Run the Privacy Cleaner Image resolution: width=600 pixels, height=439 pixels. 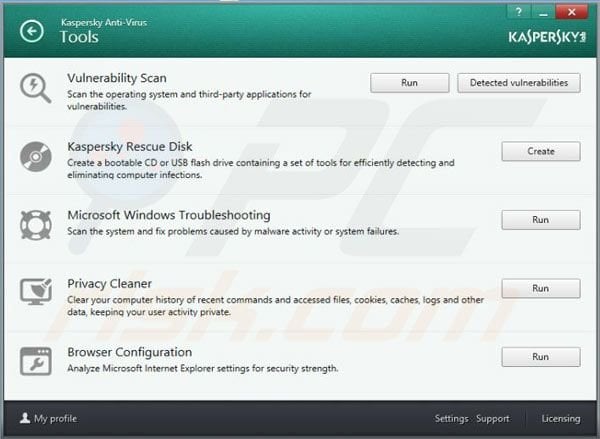click(541, 288)
